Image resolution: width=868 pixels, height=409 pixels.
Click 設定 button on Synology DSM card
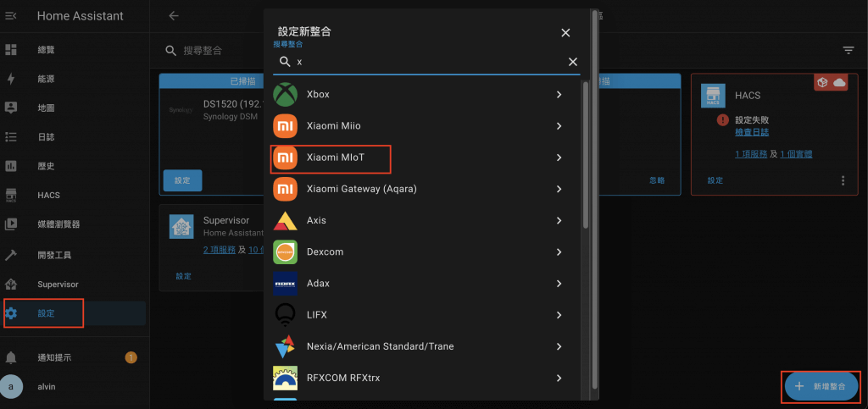tap(183, 180)
